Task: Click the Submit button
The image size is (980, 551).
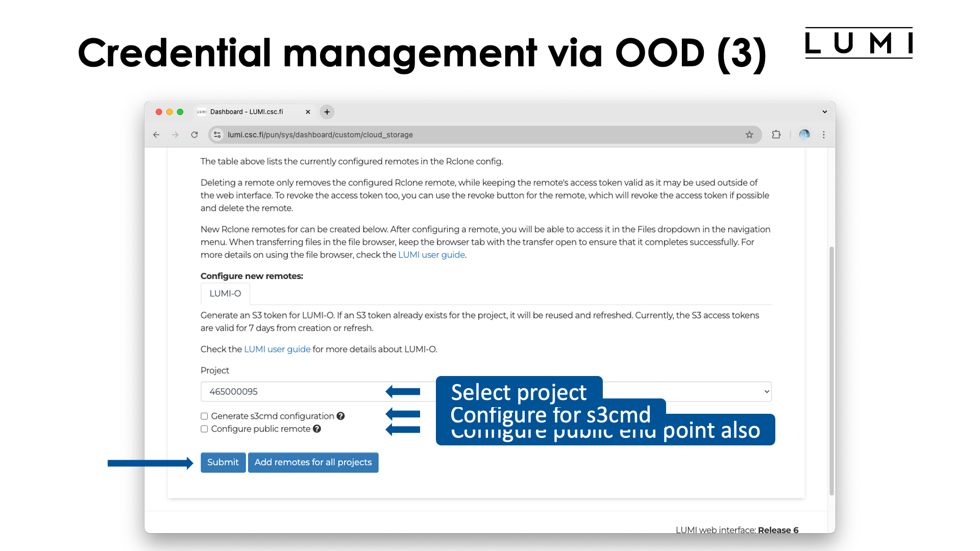Action: [223, 462]
